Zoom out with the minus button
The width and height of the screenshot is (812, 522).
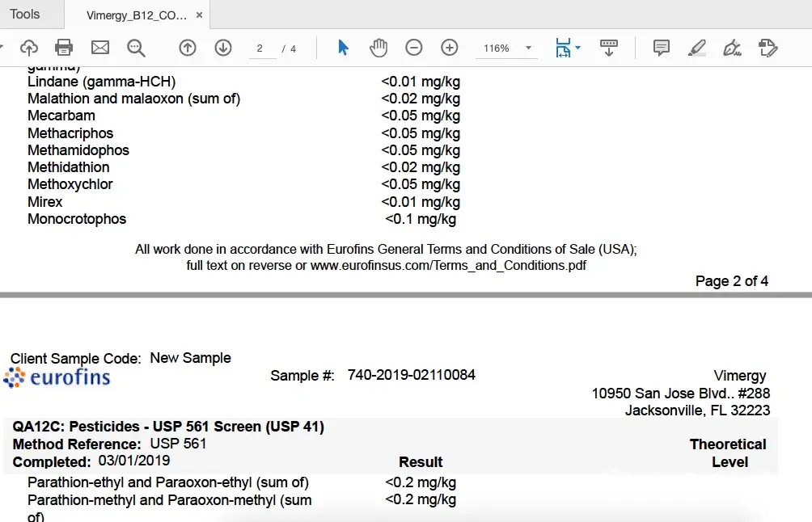coord(414,48)
